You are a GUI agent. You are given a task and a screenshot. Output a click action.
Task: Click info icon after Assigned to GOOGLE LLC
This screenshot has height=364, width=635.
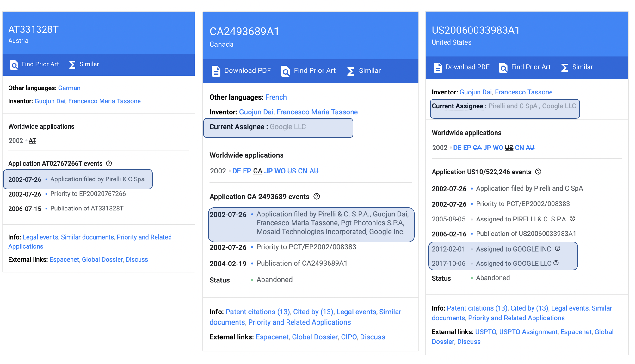click(x=556, y=263)
